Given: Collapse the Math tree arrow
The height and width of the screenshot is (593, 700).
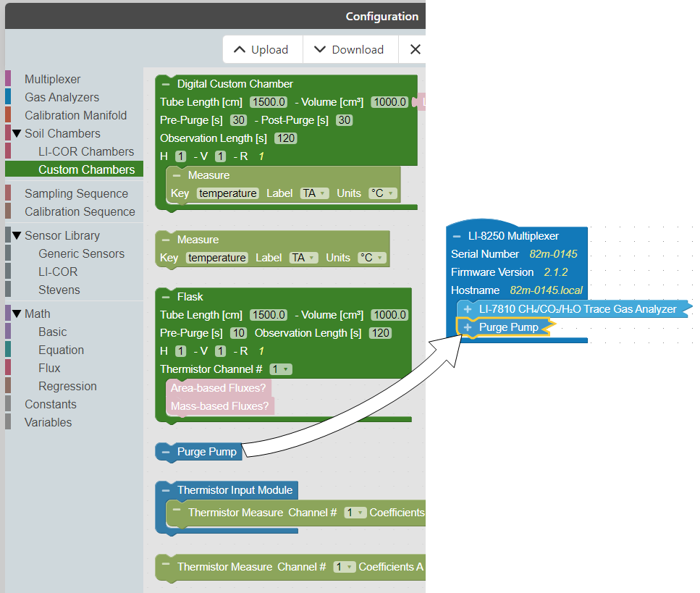Looking at the screenshot, I should point(17,314).
